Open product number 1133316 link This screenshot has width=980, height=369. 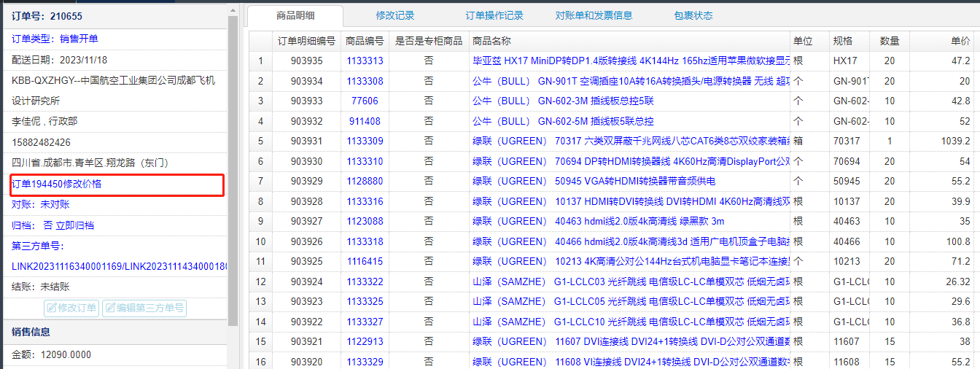tap(365, 201)
